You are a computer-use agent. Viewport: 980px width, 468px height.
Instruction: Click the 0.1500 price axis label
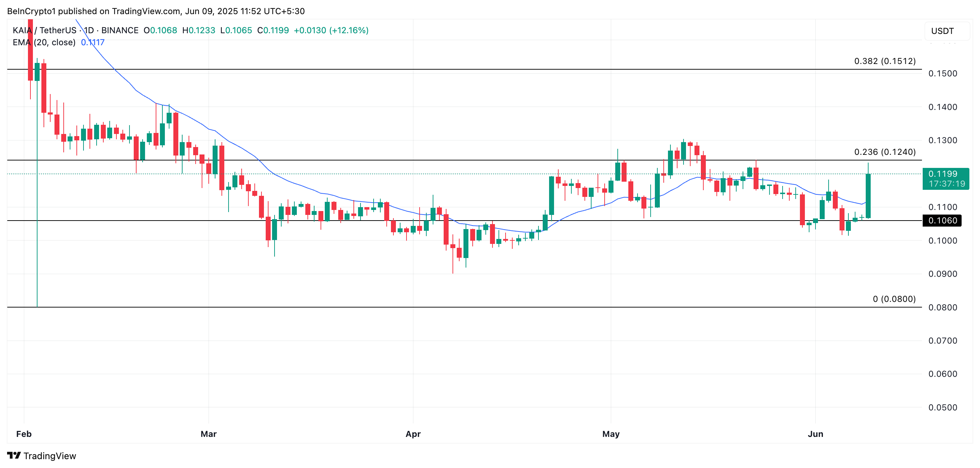click(x=942, y=74)
